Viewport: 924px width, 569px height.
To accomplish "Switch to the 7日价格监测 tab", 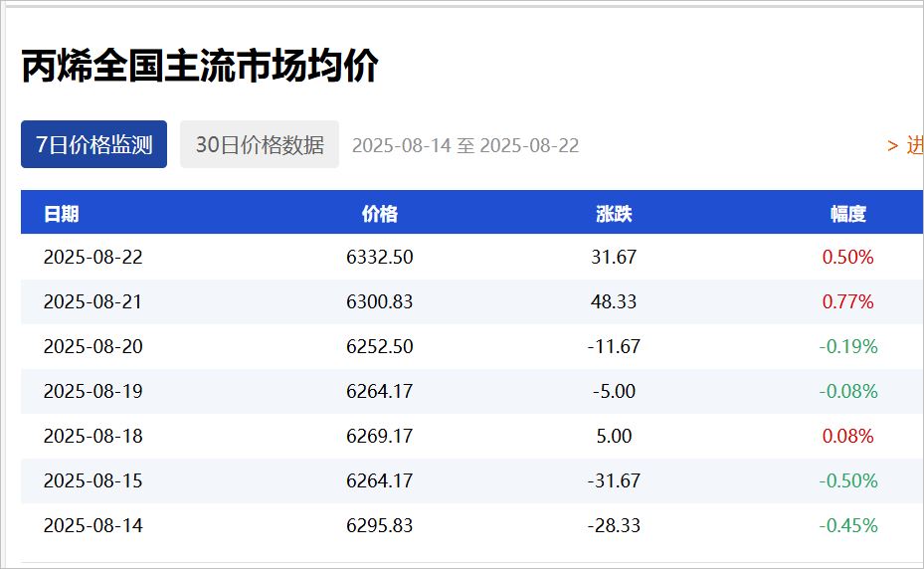I will tap(93, 144).
